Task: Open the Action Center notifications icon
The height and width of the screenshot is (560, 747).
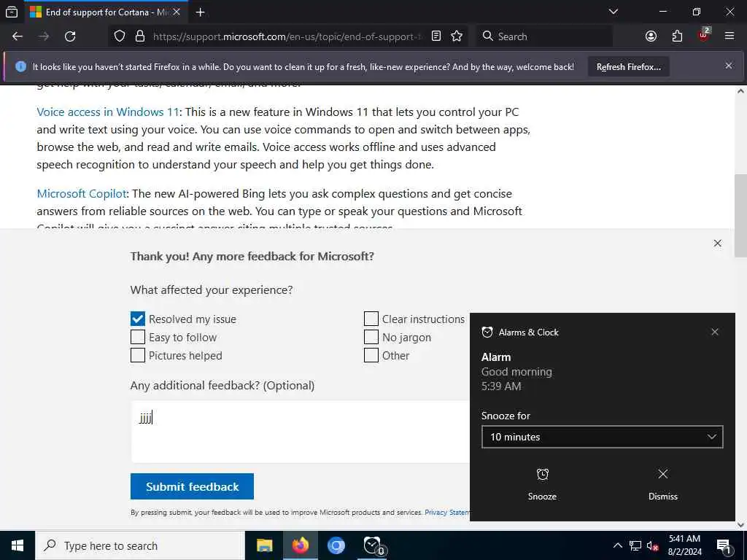Action: pos(724,545)
